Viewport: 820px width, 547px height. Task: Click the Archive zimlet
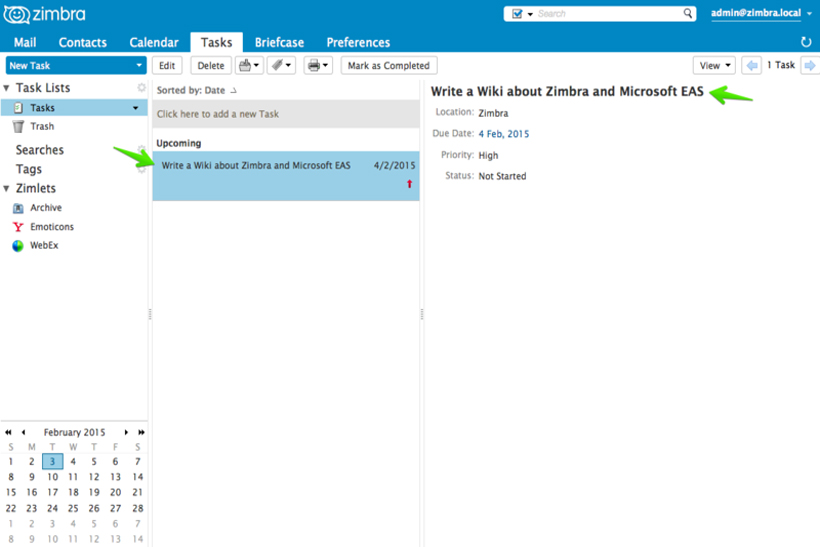[x=46, y=208]
